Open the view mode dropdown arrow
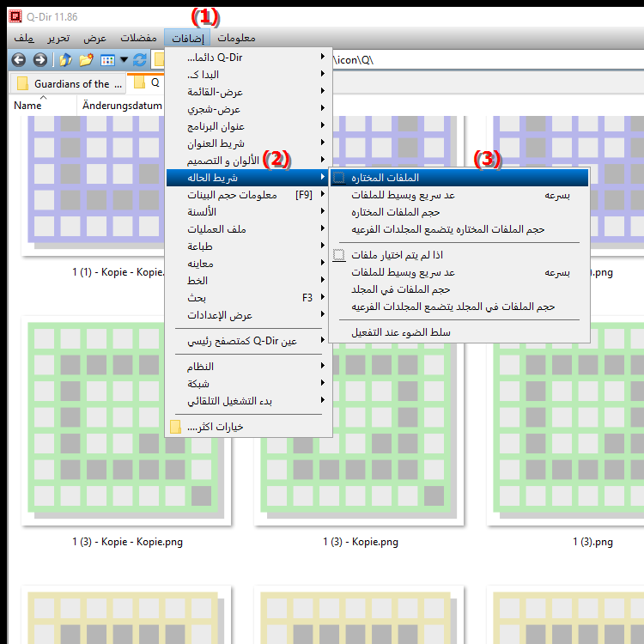Viewport: 644px width, 644px height. pyautogui.click(x=124, y=60)
